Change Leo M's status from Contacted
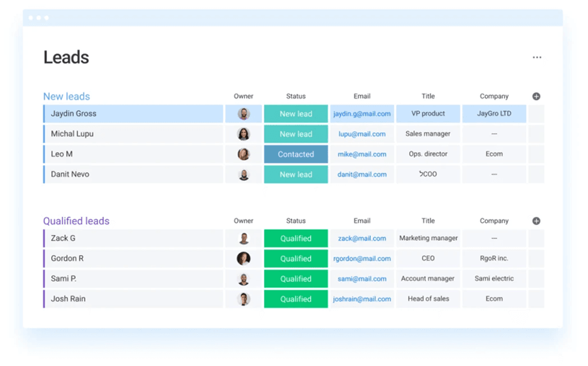The height and width of the screenshot is (366, 588). coord(296,154)
